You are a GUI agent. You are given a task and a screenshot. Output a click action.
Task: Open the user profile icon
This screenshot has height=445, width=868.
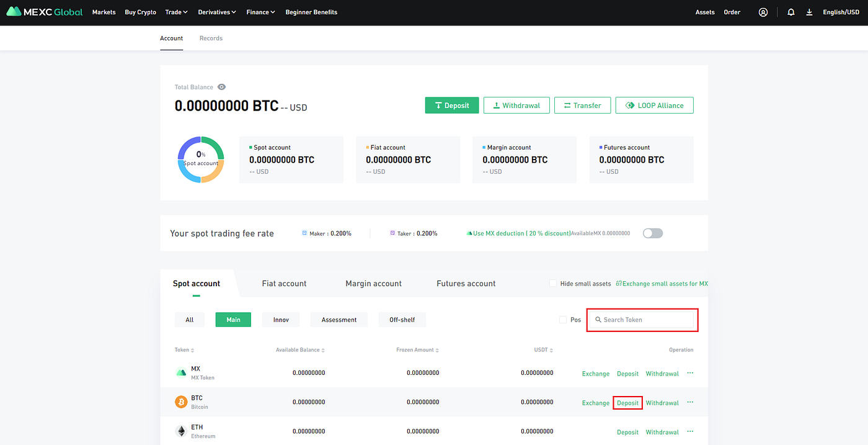pyautogui.click(x=763, y=12)
